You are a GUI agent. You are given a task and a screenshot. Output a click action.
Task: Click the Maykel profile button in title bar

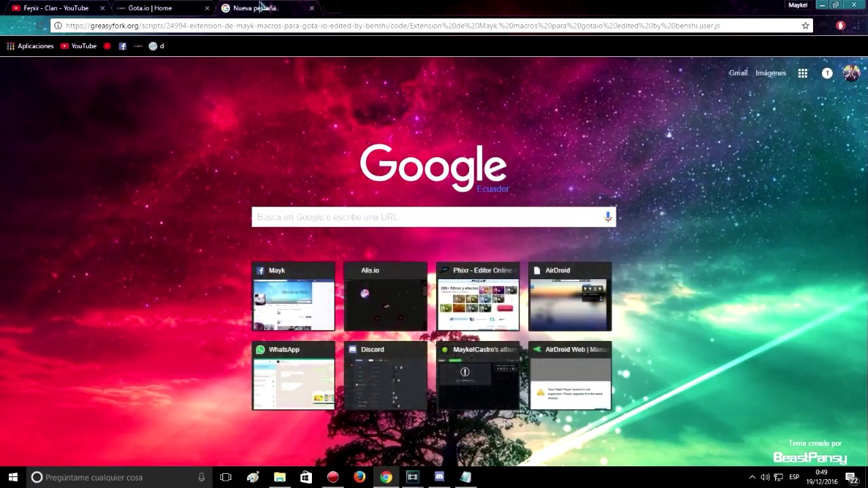[797, 5]
